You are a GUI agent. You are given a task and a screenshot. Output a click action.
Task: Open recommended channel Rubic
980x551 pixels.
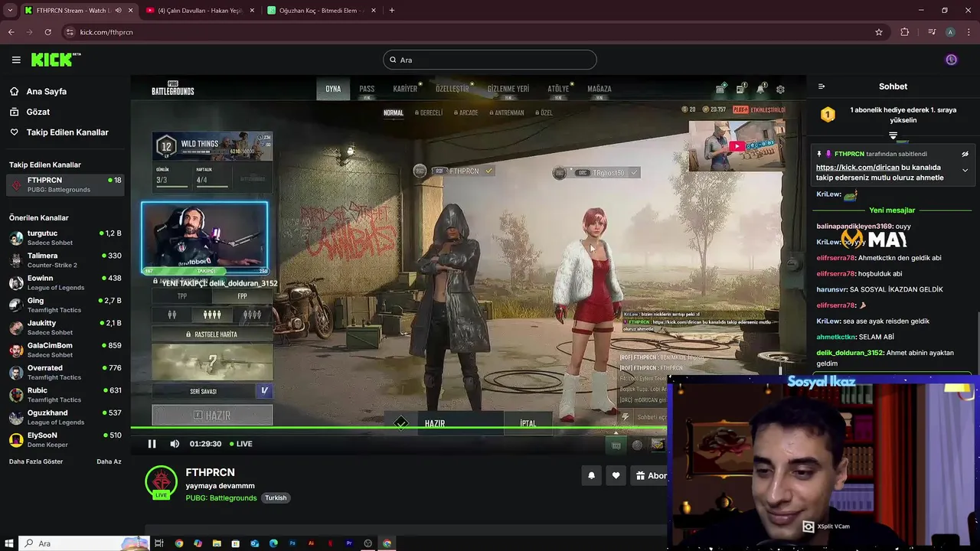coord(65,395)
